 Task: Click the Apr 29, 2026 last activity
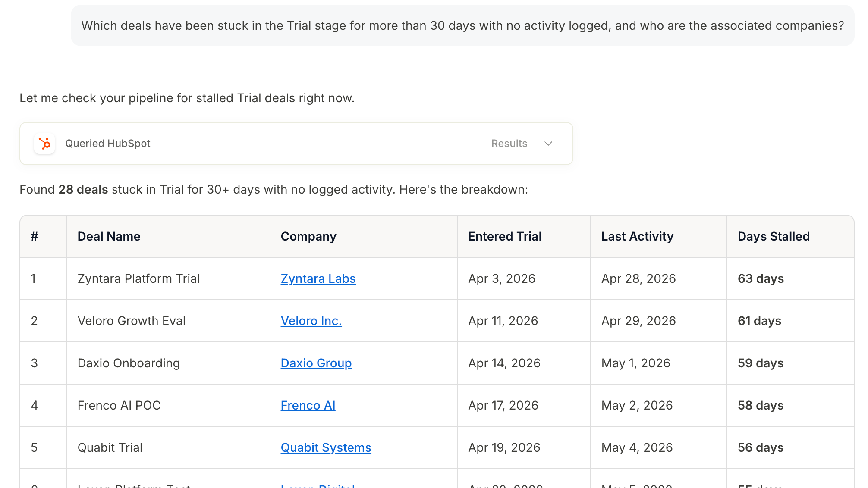638,321
